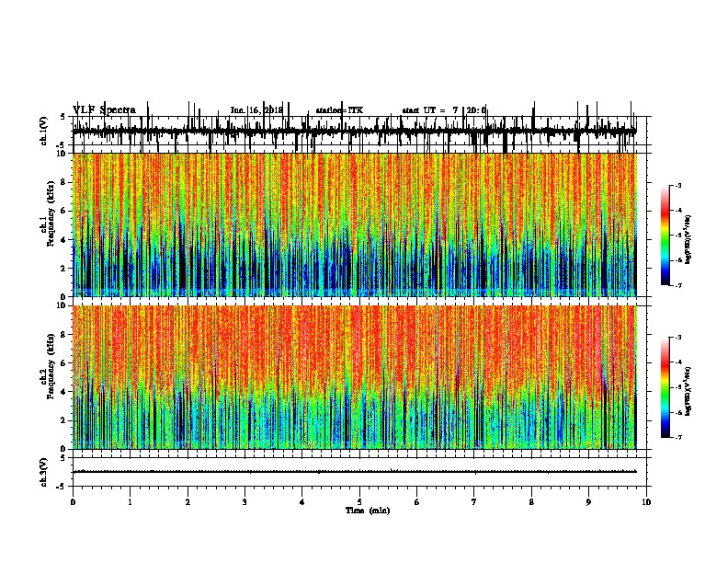Click time axis tick label '6'
This screenshot has width=728, height=563.
coord(417,501)
